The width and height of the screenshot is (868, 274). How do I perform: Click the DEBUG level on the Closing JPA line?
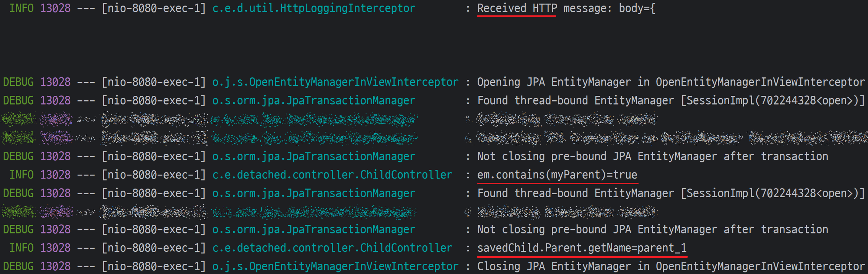pos(18,266)
